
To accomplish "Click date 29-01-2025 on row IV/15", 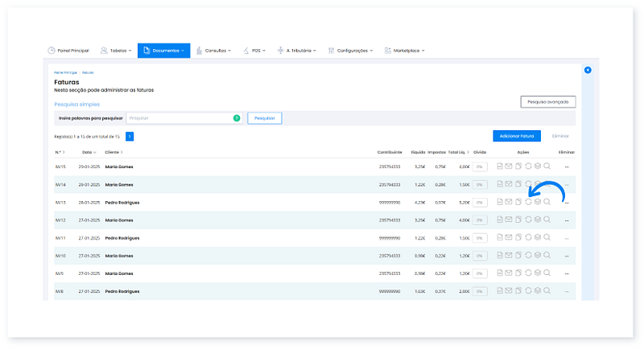I will pyautogui.click(x=89, y=167).
